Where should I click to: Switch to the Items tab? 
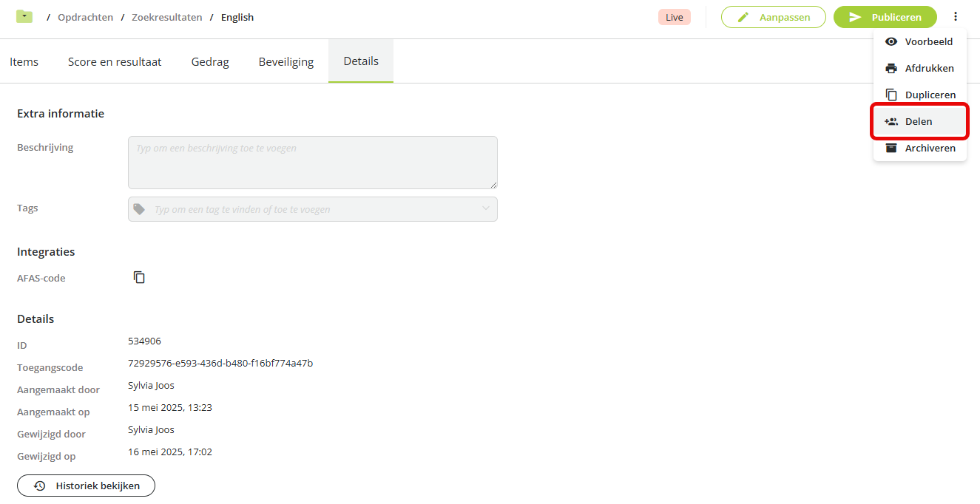(x=24, y=61)
